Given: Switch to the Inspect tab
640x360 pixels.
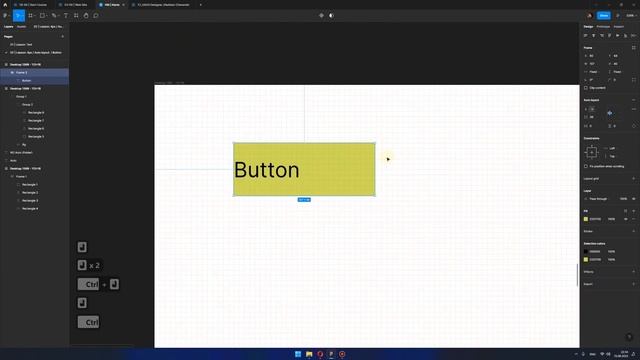Looking at the screenshot, I should click(x=618, y=27).
